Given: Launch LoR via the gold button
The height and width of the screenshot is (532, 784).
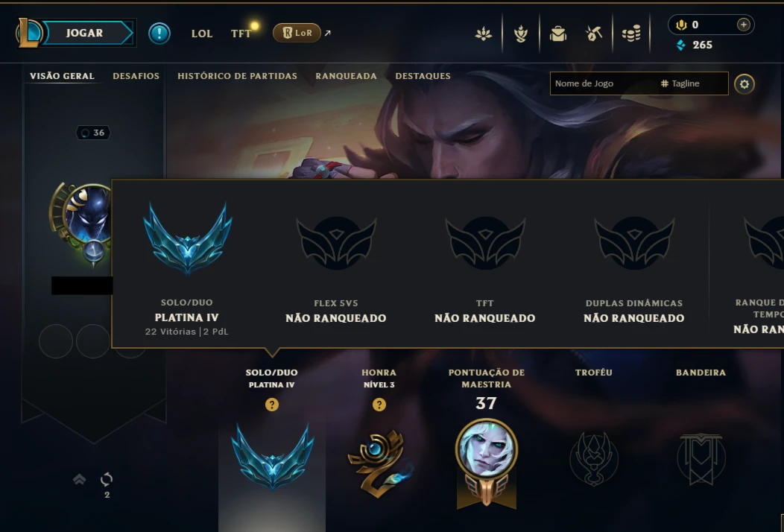Looking at the screenshot, I should point(297,33).
